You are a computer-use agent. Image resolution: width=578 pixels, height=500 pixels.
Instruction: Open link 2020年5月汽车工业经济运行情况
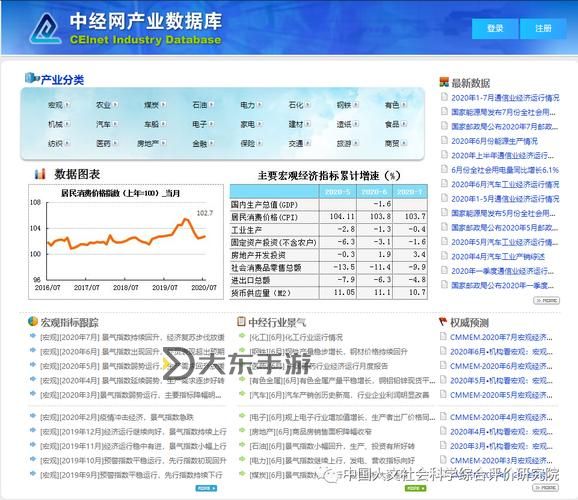coord(505,242)
